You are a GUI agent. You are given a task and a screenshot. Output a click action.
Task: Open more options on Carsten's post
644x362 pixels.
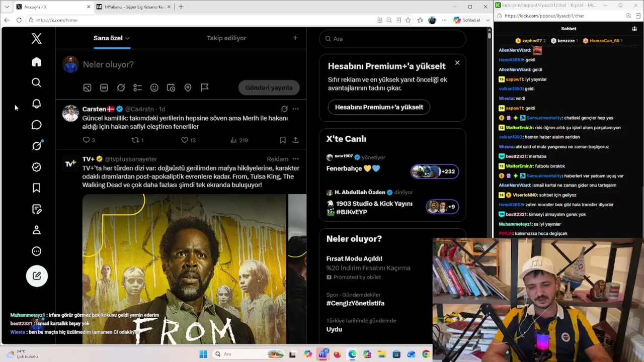295,109
